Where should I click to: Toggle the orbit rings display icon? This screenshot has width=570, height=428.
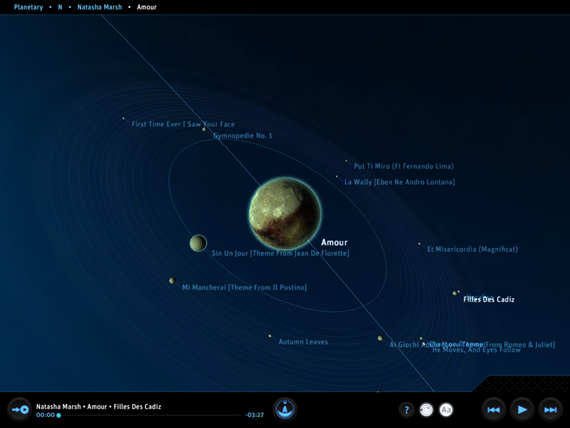click(x=426, y=410)
